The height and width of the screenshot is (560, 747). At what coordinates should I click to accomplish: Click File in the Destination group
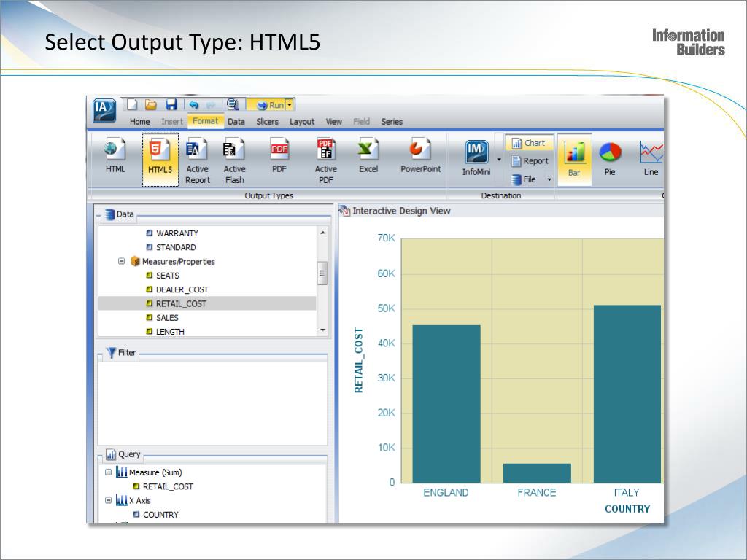coord(524,179)
